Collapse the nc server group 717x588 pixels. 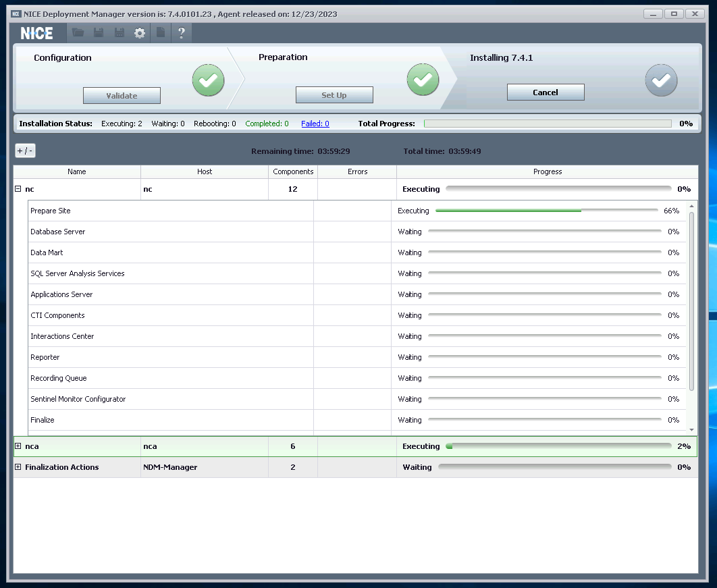click(x=18, y=190)
